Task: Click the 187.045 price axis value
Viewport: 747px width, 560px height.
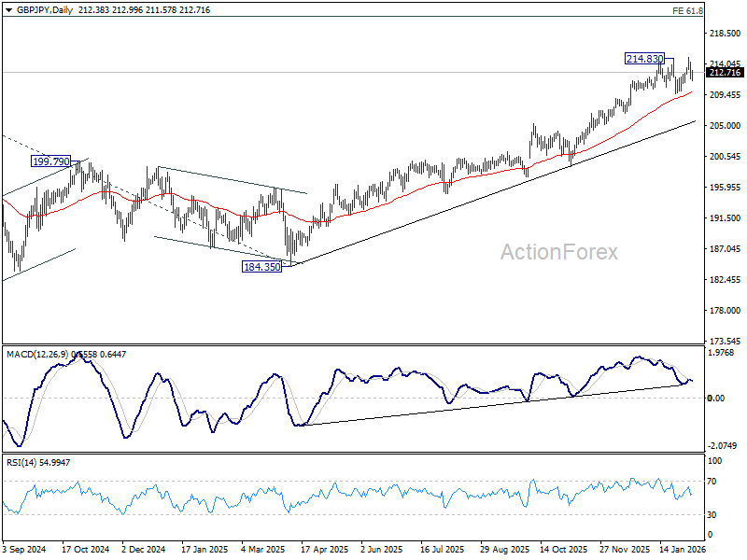Action: (726, 249)
